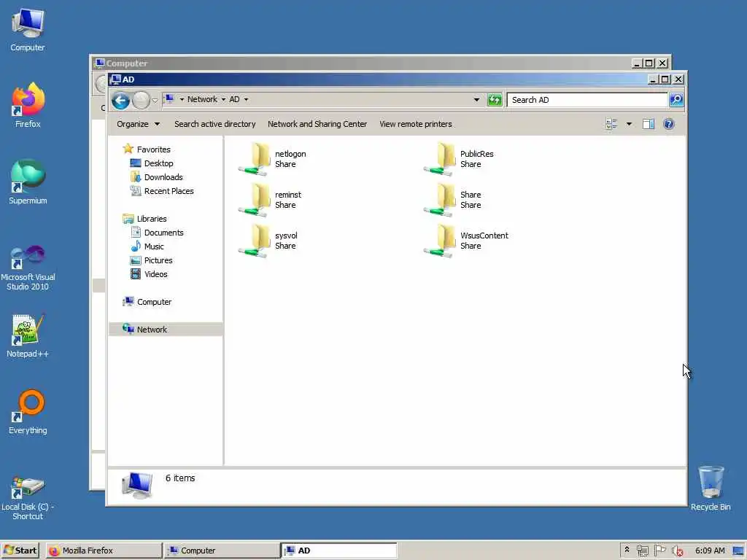Show the preview pane
Screen dimensions: 747x560
[648, 124]
